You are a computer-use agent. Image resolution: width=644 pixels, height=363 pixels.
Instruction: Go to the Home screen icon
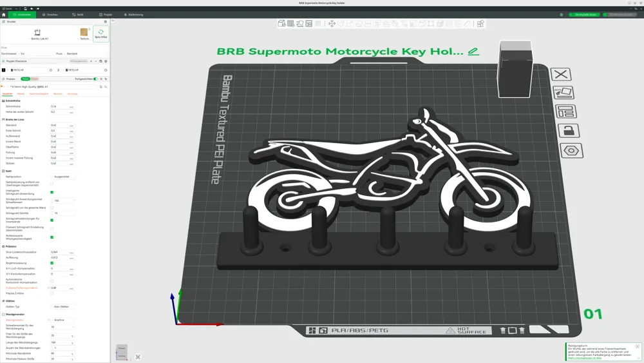point(4,14)
